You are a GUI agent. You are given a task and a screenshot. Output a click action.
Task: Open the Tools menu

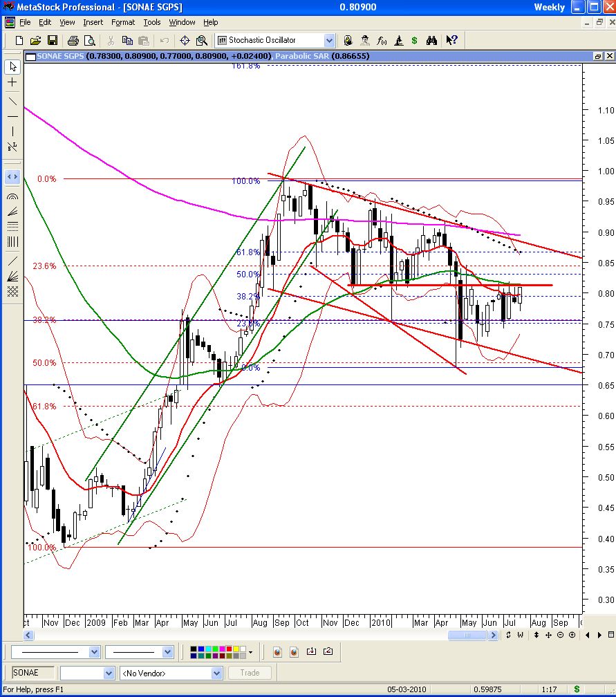(152, 22)
